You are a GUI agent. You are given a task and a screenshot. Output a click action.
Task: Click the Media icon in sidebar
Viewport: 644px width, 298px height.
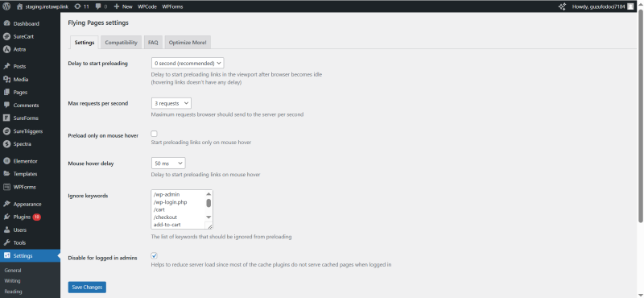click(x=6, y=79)
